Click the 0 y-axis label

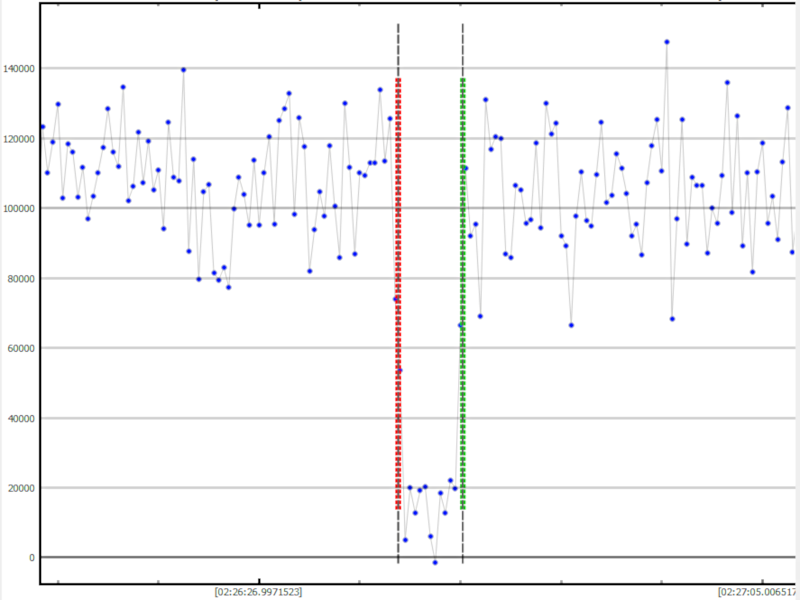[31, 557]
